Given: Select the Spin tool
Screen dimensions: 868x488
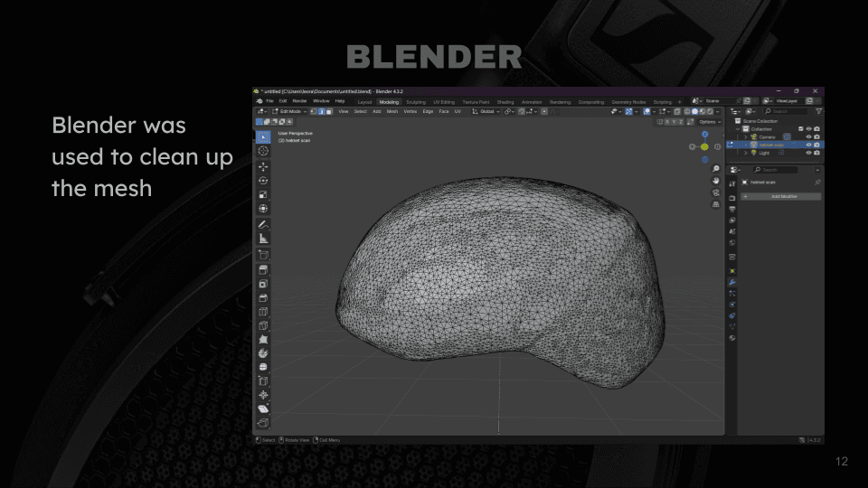Looking at the screenshot, I should 263,353.
